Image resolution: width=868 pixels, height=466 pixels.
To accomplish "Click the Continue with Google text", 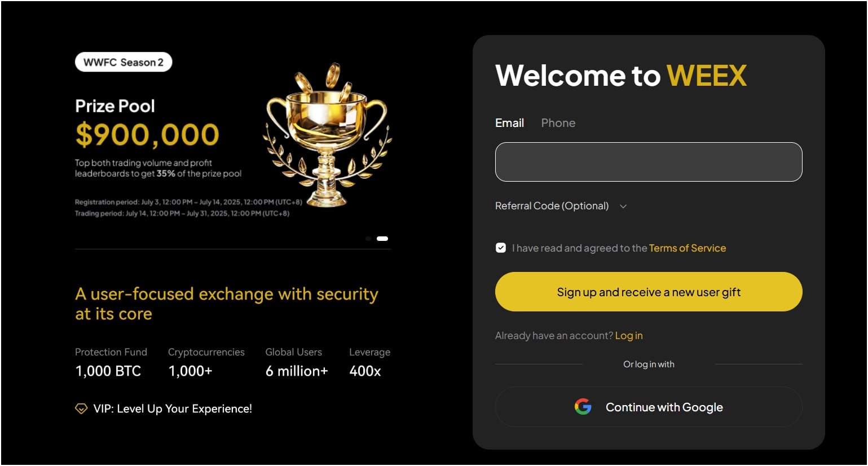I will coord(664,407).
